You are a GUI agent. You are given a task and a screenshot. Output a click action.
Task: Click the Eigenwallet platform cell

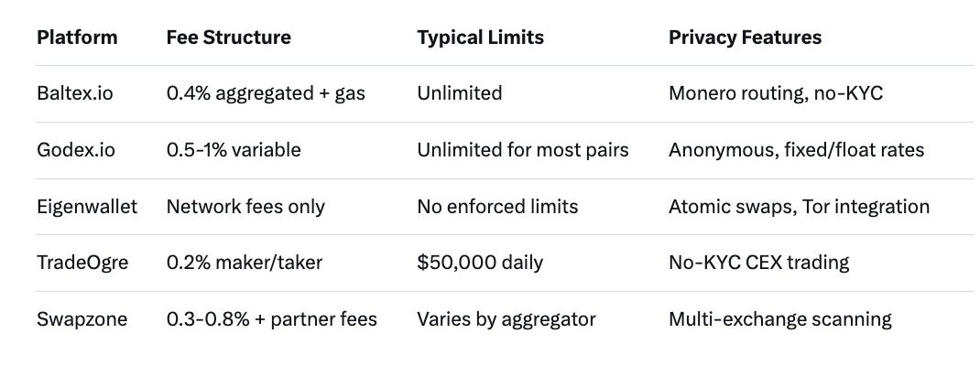(87, 207)
